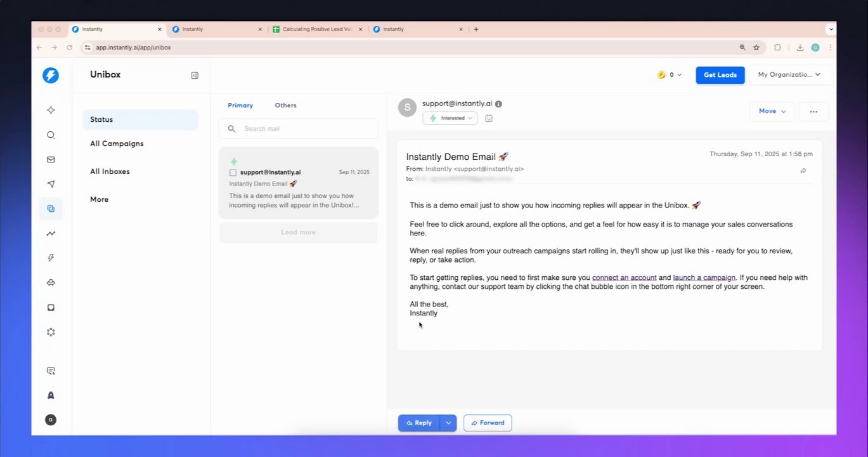Viewport: 868px width, 457px height.
Task: Open the chat feedback icon in sidebar
Action: click(x=51, y=371)
